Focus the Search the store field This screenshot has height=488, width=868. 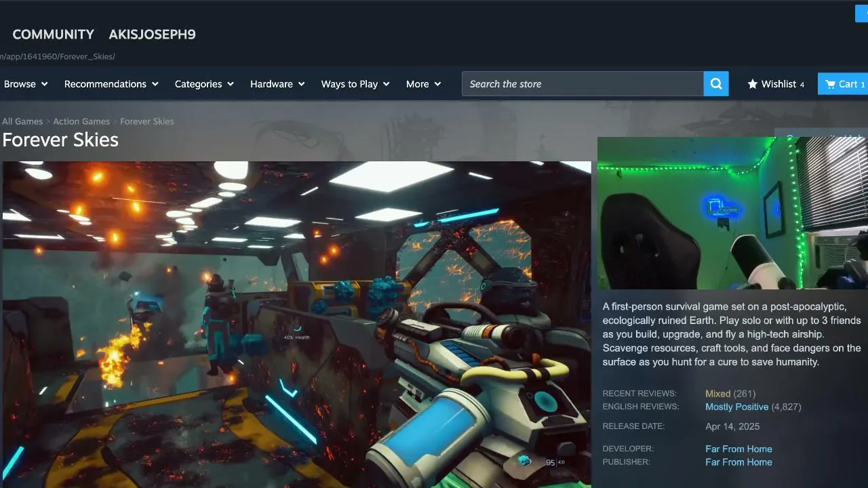pyautogui.click(x=583, y=84)
